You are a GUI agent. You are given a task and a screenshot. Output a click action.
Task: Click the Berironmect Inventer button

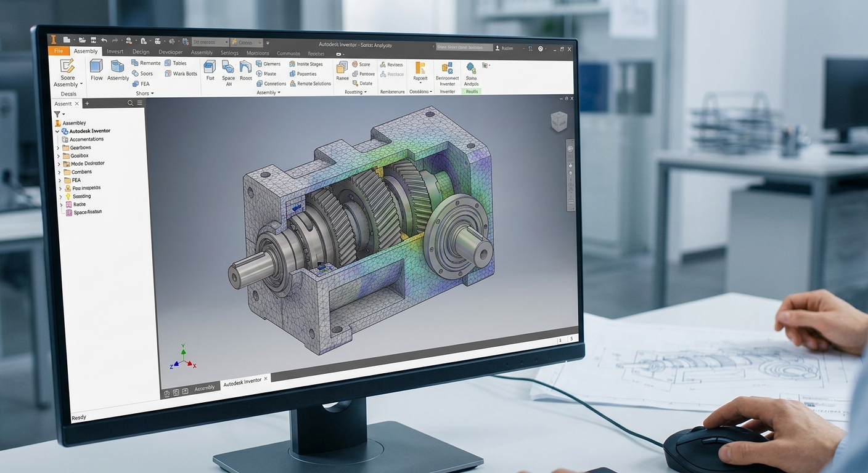pyautogui.click(x=447, y=73)
